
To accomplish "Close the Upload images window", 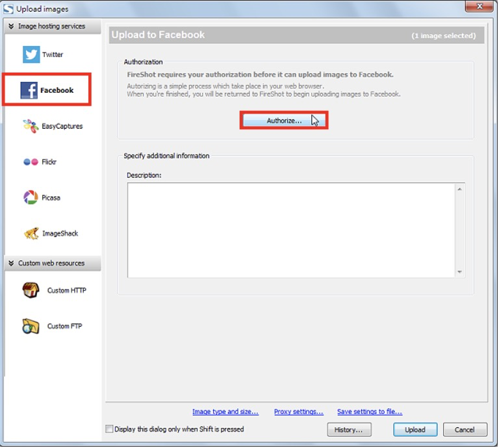I will tap(480, 6).
